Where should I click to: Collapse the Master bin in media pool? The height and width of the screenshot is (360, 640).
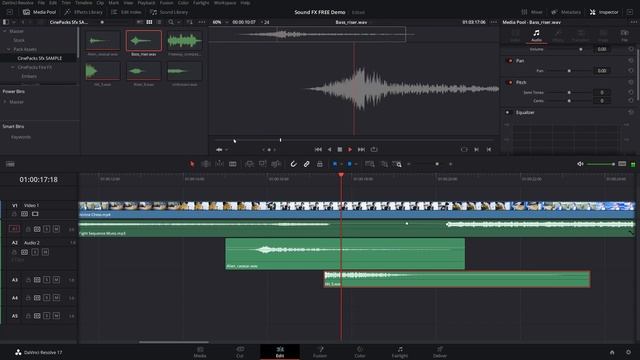(5, 31)
